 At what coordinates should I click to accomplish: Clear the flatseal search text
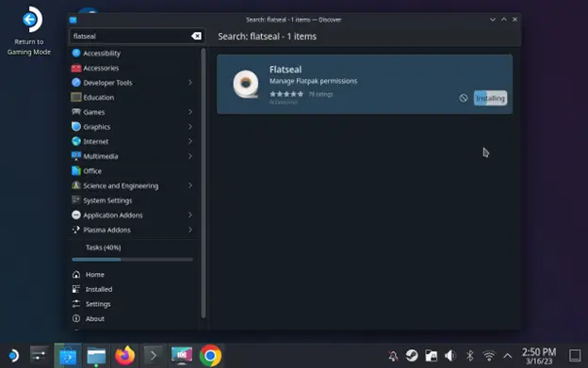point(196,36)
